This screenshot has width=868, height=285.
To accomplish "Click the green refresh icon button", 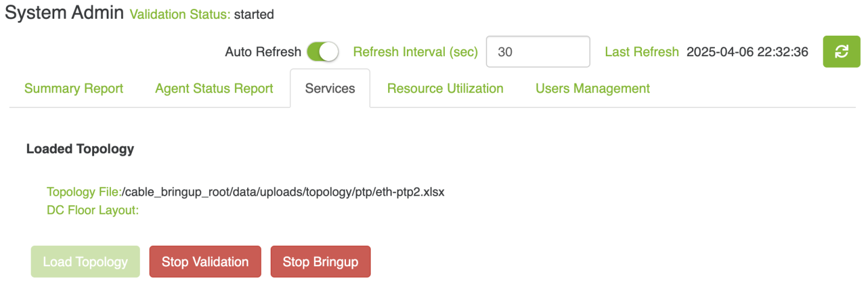I will coord(841,52).
